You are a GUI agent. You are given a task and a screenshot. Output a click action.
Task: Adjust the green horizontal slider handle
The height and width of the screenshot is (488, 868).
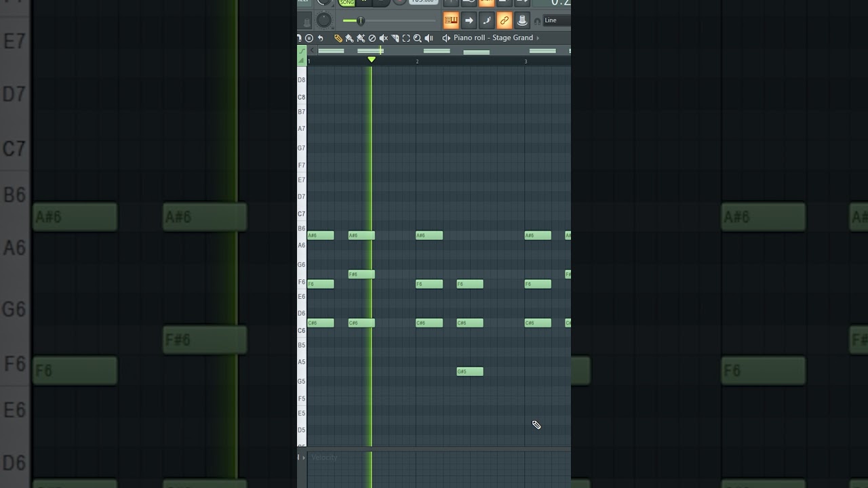pos(361,21)
